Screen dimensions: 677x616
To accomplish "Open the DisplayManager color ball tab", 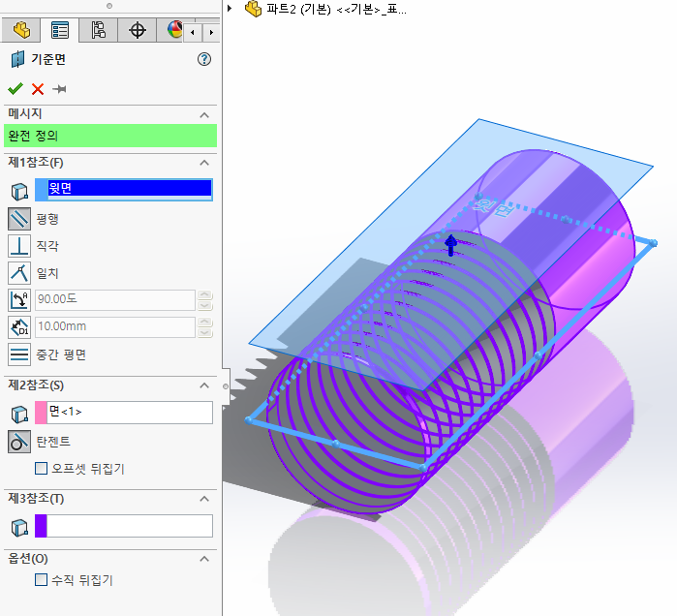I will [174, 30].
